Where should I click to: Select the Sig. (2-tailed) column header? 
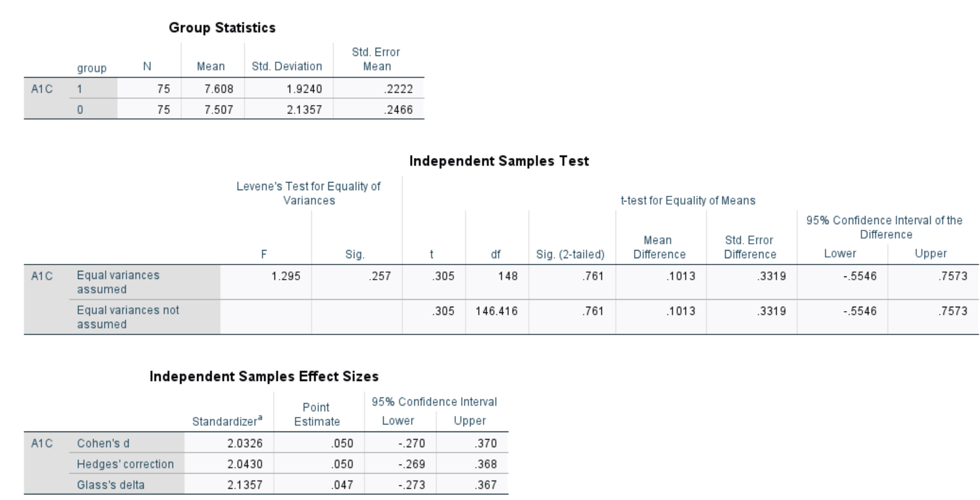570,254
